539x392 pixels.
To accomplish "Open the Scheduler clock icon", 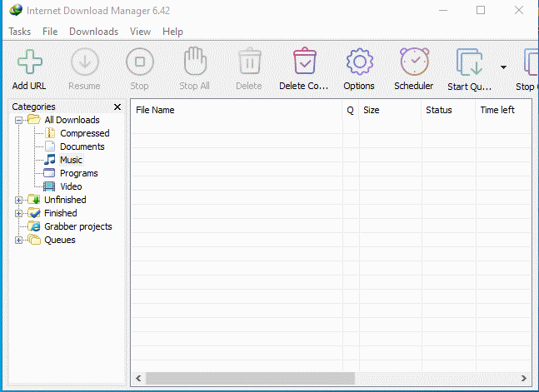I will click(414, 62).
